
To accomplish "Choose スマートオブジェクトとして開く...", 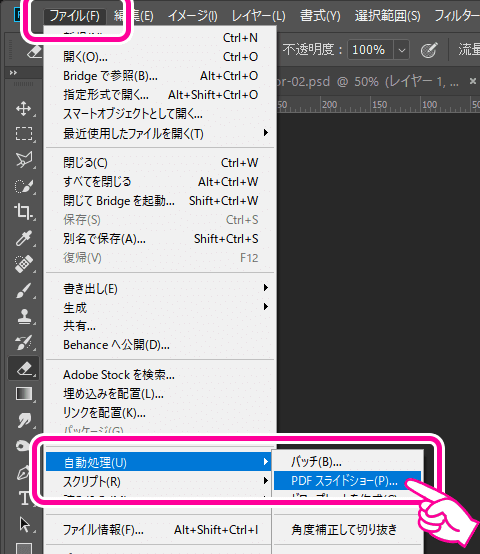I will tap(160, 114).
